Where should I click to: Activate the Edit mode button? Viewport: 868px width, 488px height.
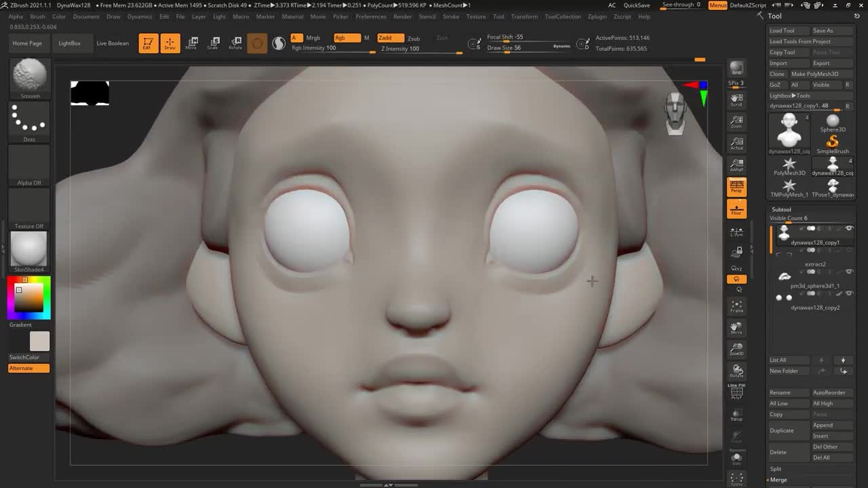[x=149, y=43]
